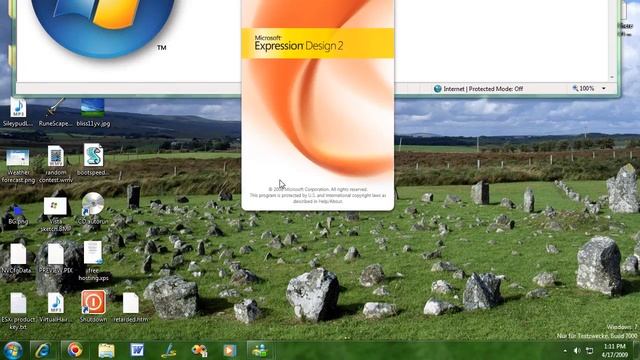Select ESXi product key.txt file

pos(18,311)
